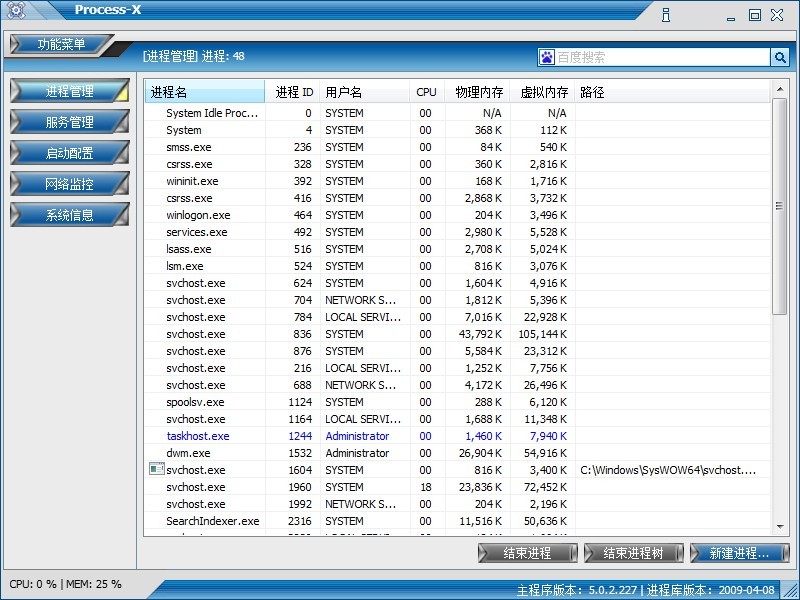The width and height of the screenshot is (800, 600).
Task: Go to 启动配置 startup configuration
Action: (69, 153)
